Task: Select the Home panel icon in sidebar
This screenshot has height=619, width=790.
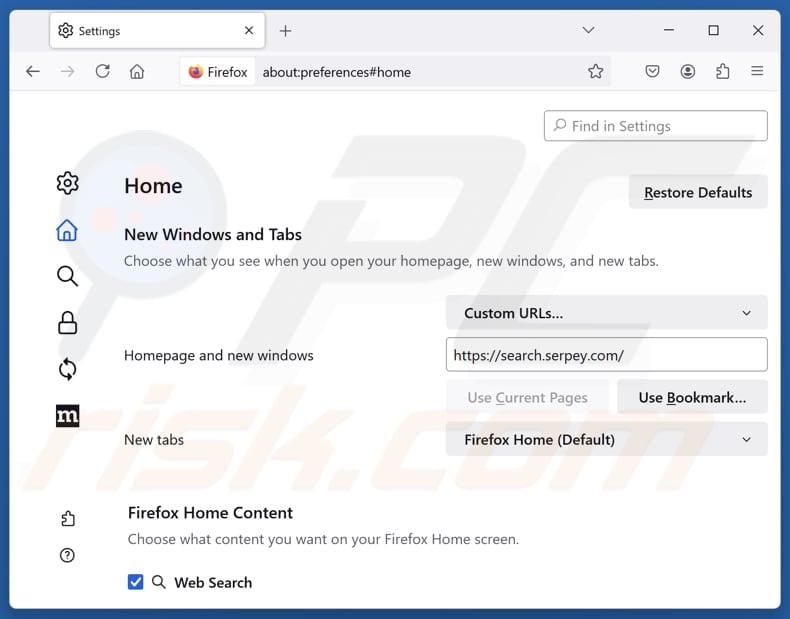Action: point(67,230)
